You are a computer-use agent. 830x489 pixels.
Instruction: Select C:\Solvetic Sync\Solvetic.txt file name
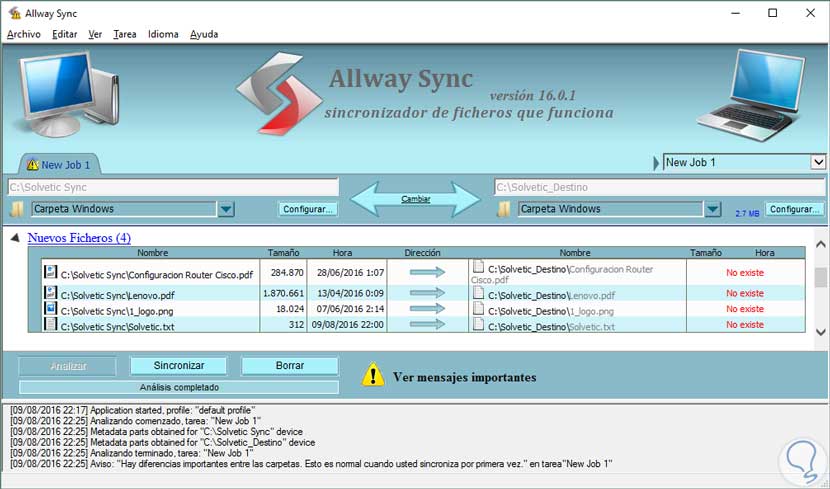[118, 327]
